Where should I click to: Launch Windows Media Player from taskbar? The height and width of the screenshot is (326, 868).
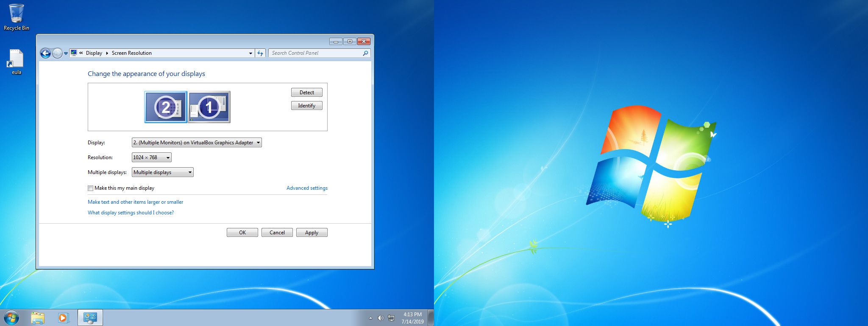[63, 318]
